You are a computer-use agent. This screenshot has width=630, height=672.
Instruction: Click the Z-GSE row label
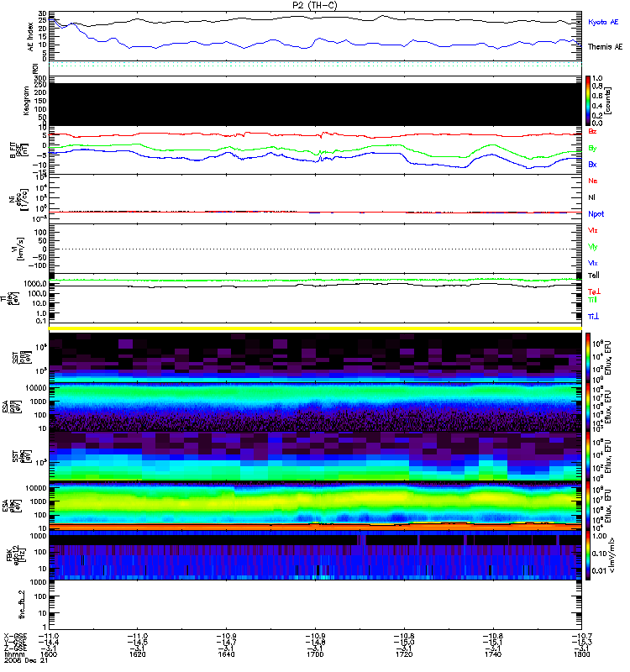coord(13,648)
